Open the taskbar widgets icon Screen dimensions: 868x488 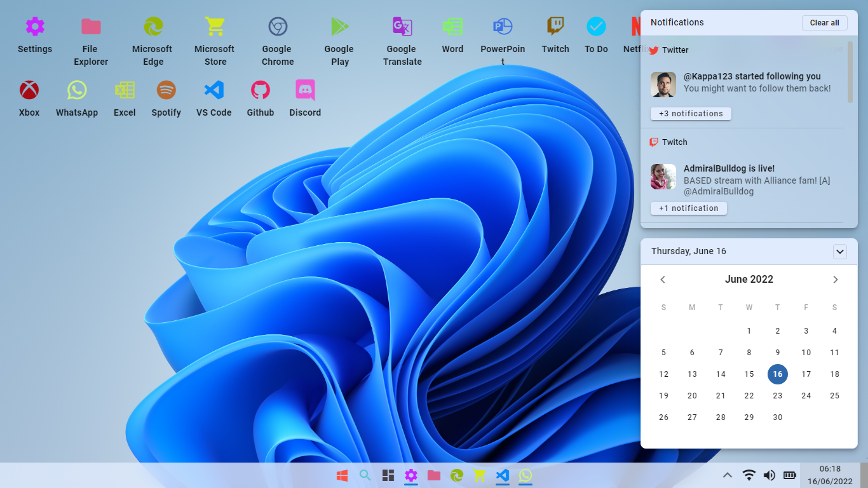tap(388, 475)
